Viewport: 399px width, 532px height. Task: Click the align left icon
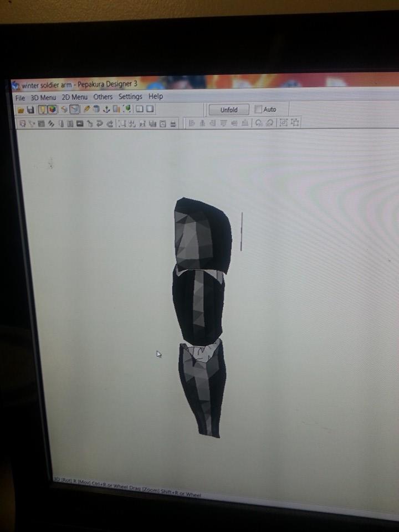pyautogui.click(x=192, y=123)
